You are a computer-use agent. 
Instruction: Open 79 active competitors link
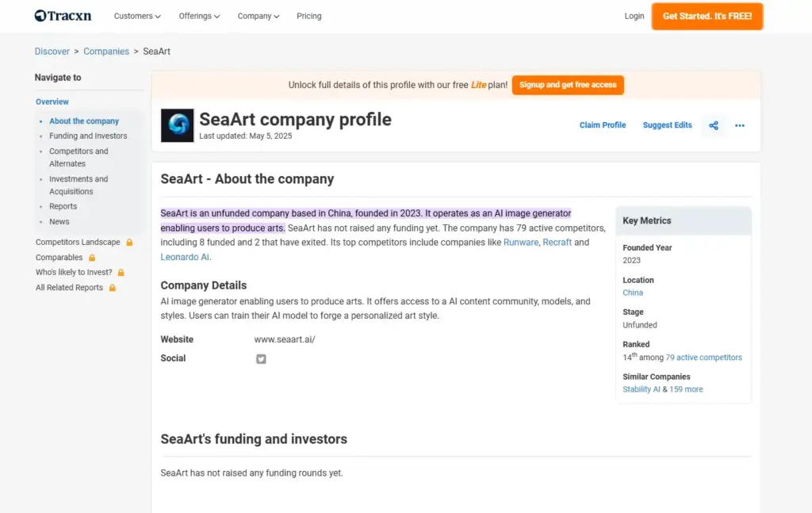(x=704, y=358)
